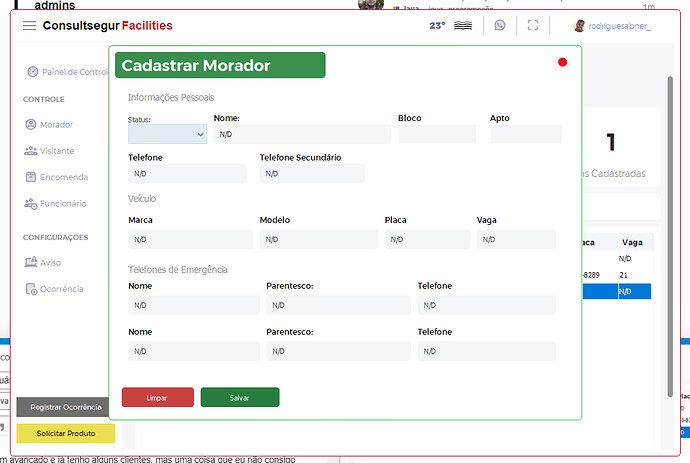Focus the Placa vehicle field
This screenshot has height=463, width=690.
pos(427,239)
